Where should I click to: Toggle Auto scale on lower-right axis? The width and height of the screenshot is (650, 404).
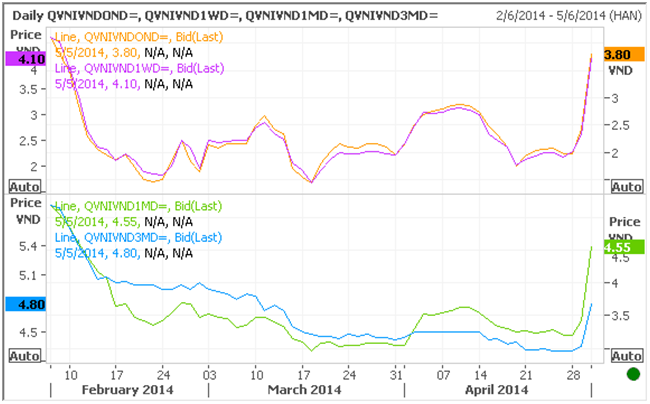(625, 355)
